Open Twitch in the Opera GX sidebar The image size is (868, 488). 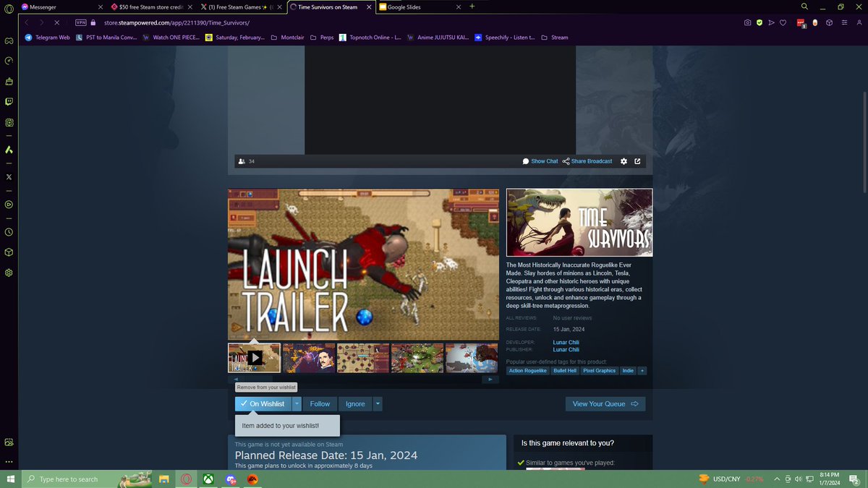(x=9, y=102)
